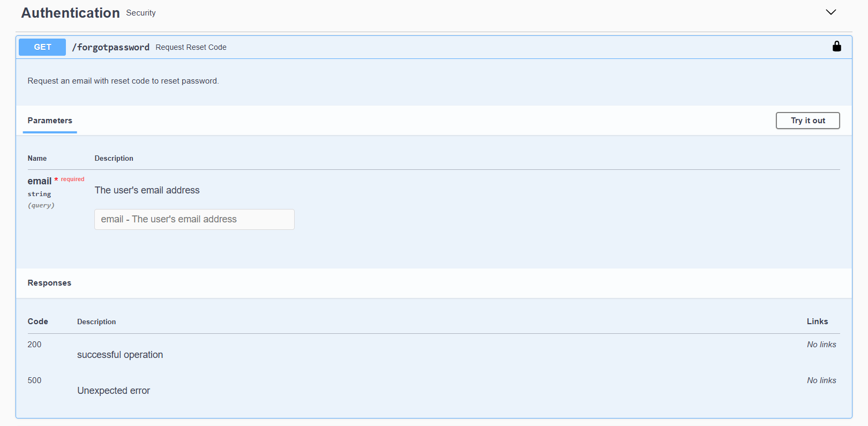Click the 'Request an email with reset code' description
868x426 pixels.
tap(123, 81)
